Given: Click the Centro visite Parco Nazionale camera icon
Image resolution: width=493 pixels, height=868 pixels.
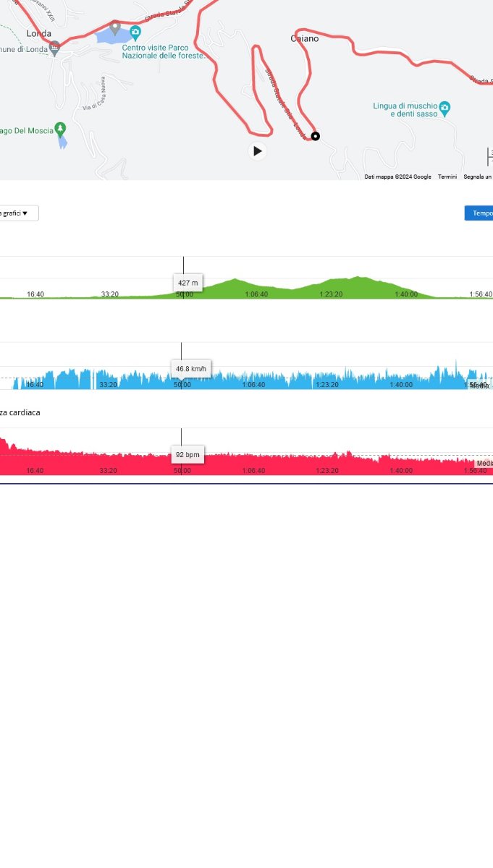Looking at the screenshot, I should pyautogui.click(x=135, y=33).
